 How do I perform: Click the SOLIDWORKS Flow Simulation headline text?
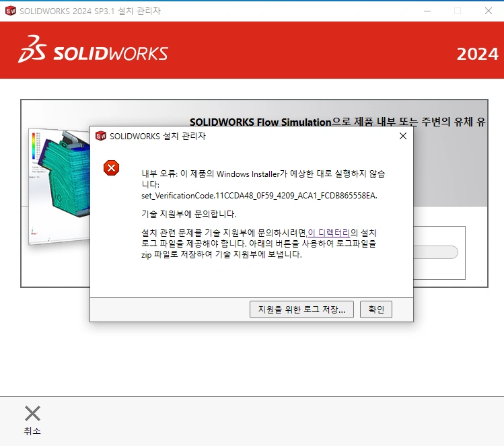pyautogui.click(x=338, y=122)
